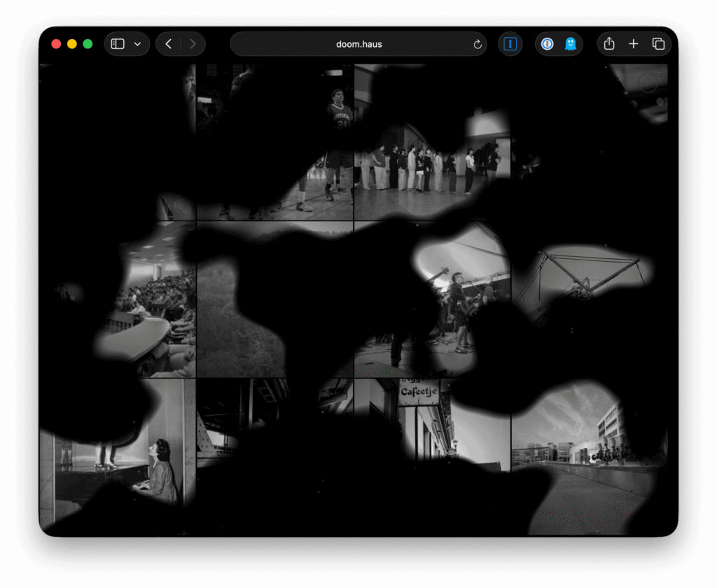717x588 pixels.
Task: Toggle the Safari sidebar icon
Action: [118, 44]
